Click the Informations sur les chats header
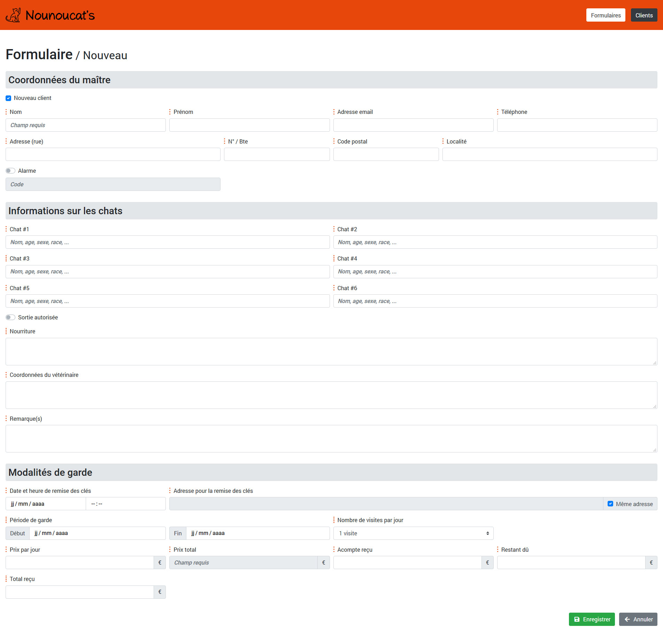This screenshot has width=663, height=644. pyautogui.click(x=331, y=211)
